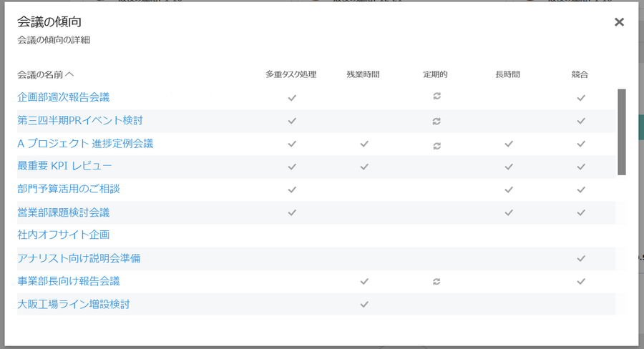Click 多重タスク処理 checkmark for 企画部週次報告会議
Screen dimensions: 644x349
[x=292, y=97]
